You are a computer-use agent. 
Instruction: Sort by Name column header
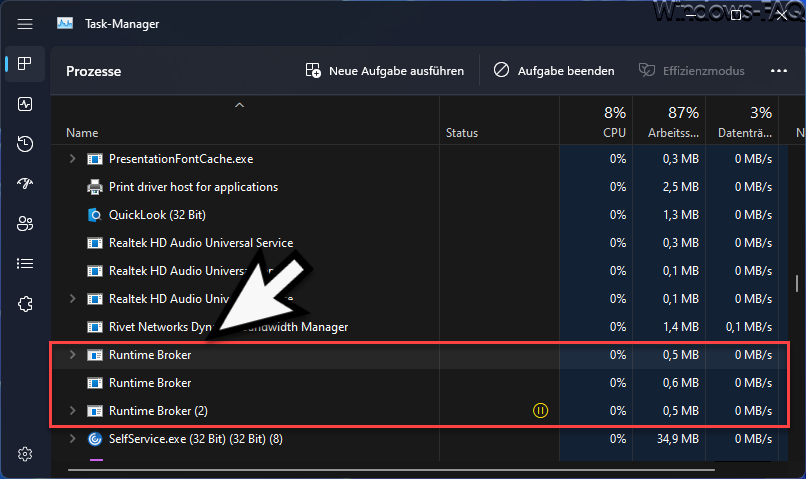click(x=82, y=133)
